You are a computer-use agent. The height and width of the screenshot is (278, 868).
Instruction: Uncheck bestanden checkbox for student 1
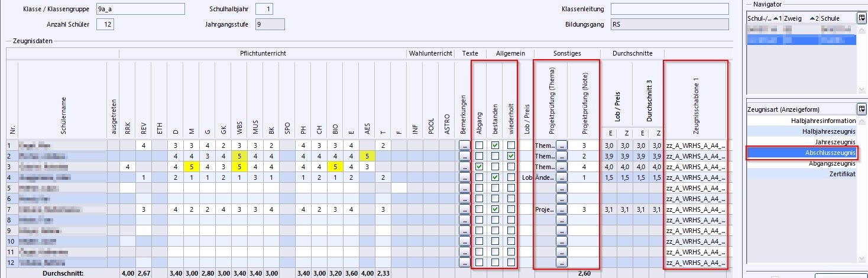[495, 146]
